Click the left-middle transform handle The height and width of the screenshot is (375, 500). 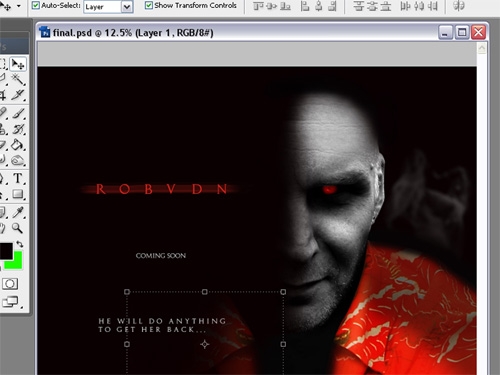click(x=127, y=344)
